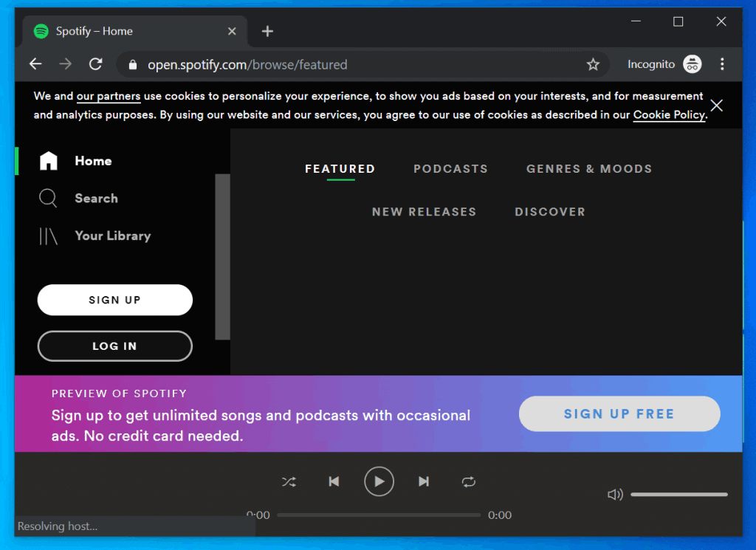
Task: Maximize the browser window
Action: coord(678,21)
